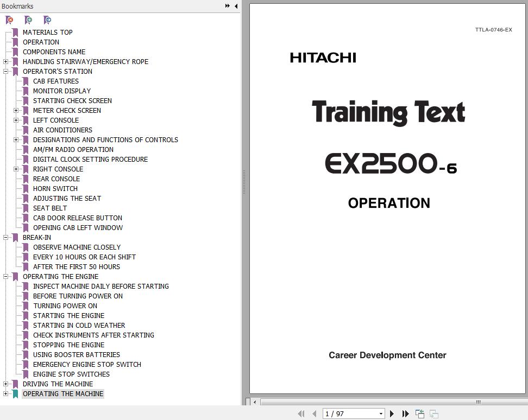
Task: Click the add new bookmark icon
Action: click(x=29, y=20)
